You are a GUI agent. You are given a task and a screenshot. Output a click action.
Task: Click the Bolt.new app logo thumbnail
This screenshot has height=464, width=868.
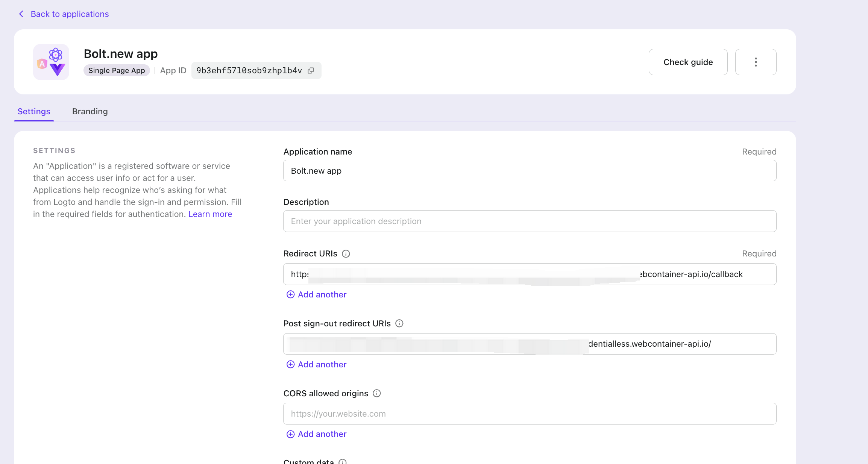point(51,62)
